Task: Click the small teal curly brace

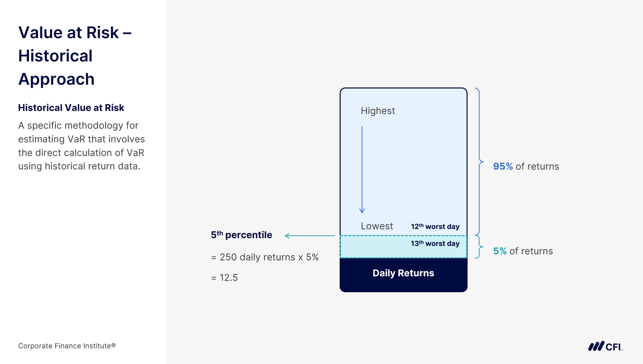Action: click(479, 247)
